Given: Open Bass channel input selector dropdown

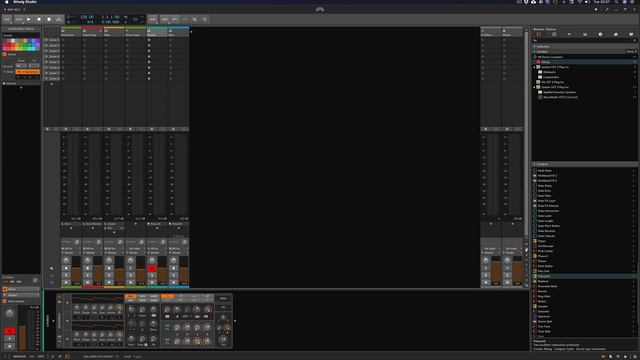Looking at the screenshot, I should click(x=178, y=248).
